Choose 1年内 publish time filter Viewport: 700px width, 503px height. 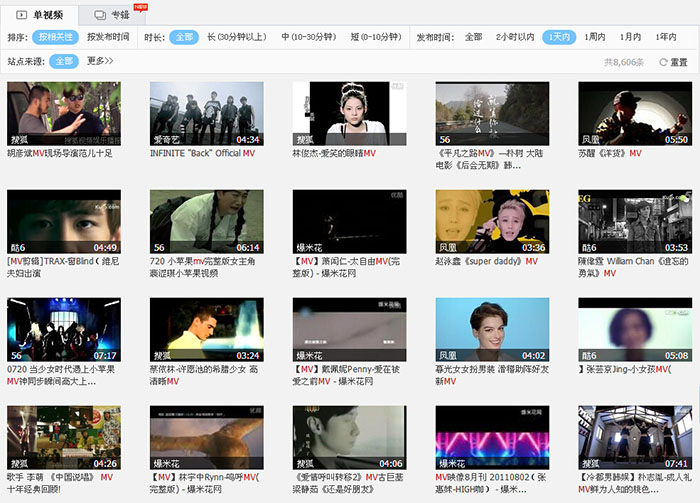(x=665, y=37)
